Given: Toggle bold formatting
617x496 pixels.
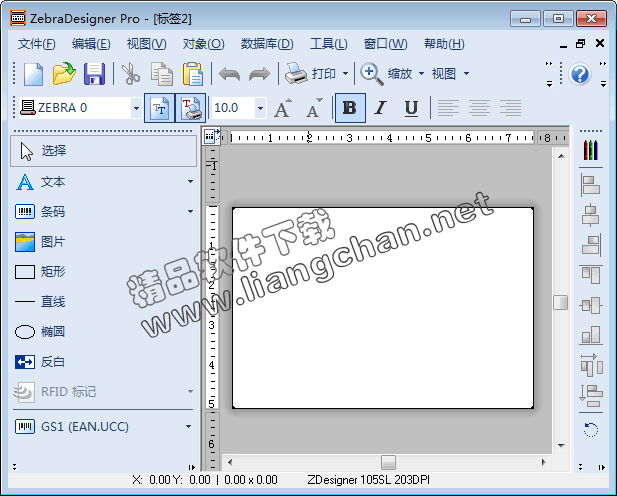Looking at the screenshot, I should pyautogui.click(x=350, y=108).
